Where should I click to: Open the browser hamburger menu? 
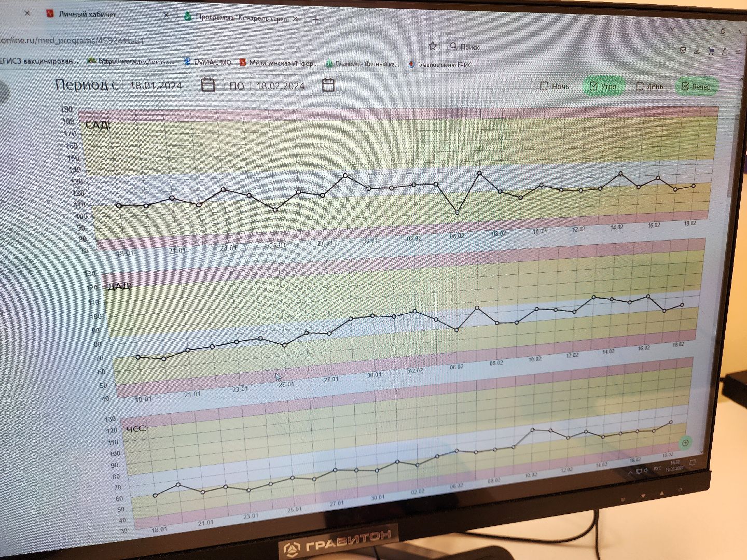click(x=739, y=52)
